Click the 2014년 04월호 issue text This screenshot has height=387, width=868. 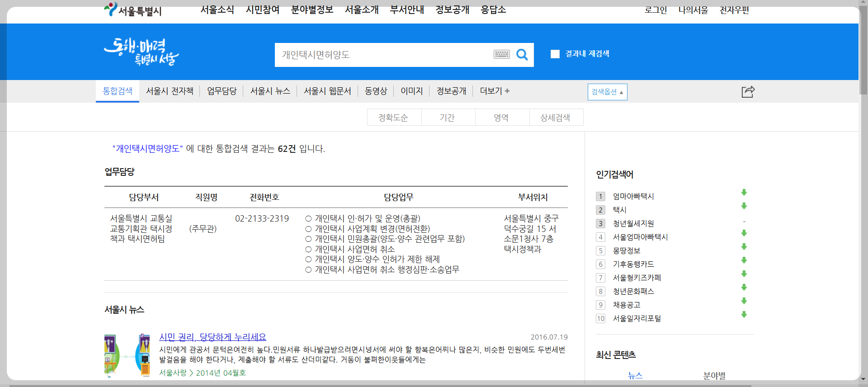[221, 373]
